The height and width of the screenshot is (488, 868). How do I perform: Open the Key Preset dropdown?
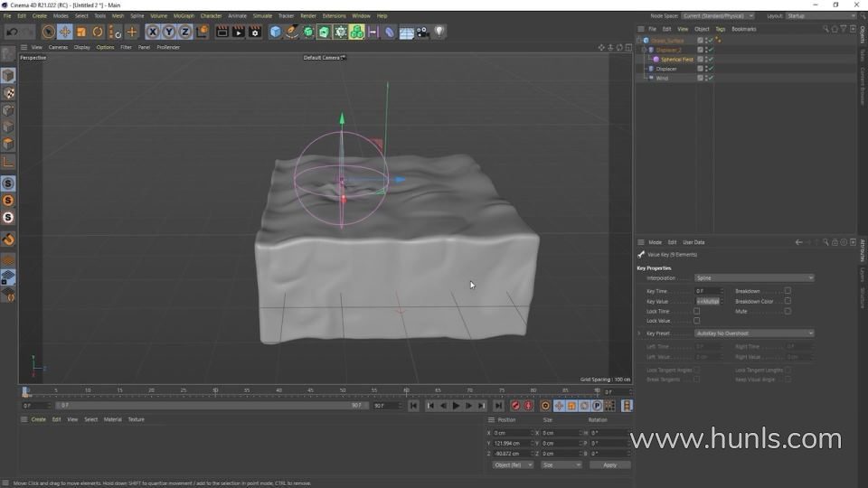(x=754, y=333)
